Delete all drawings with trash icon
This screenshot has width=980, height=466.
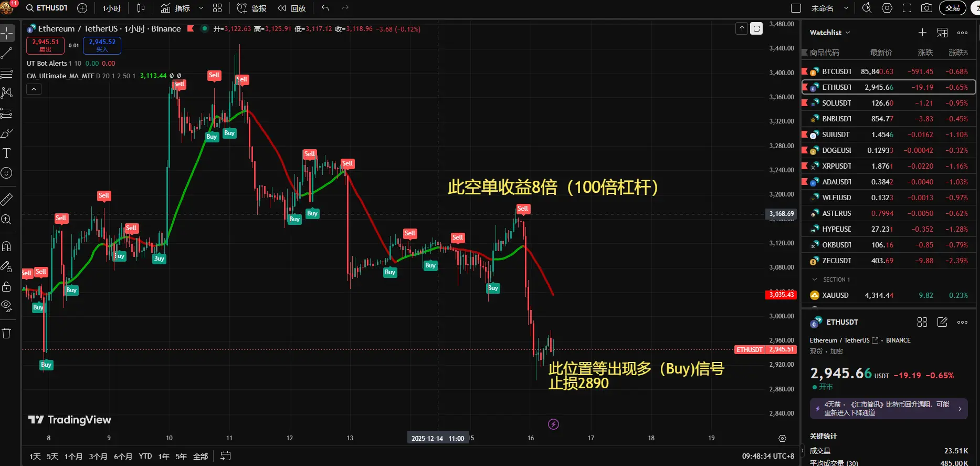pos(7,333)
